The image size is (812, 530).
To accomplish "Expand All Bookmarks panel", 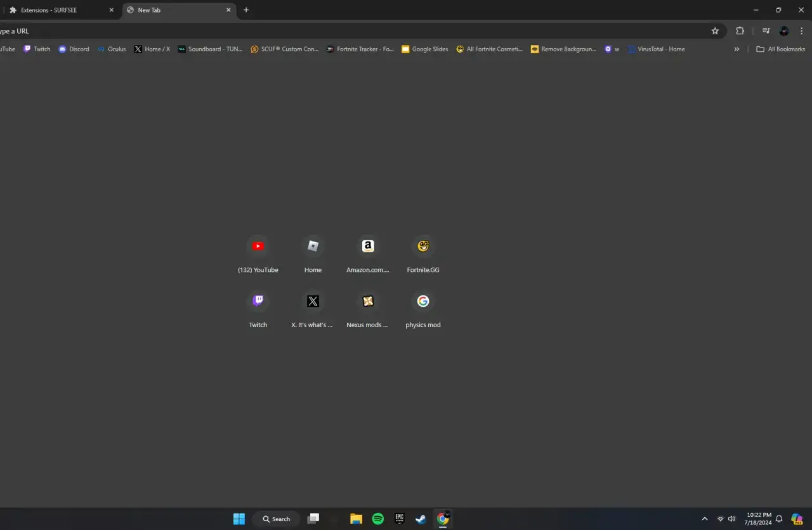I will click(x=780, y=49).
